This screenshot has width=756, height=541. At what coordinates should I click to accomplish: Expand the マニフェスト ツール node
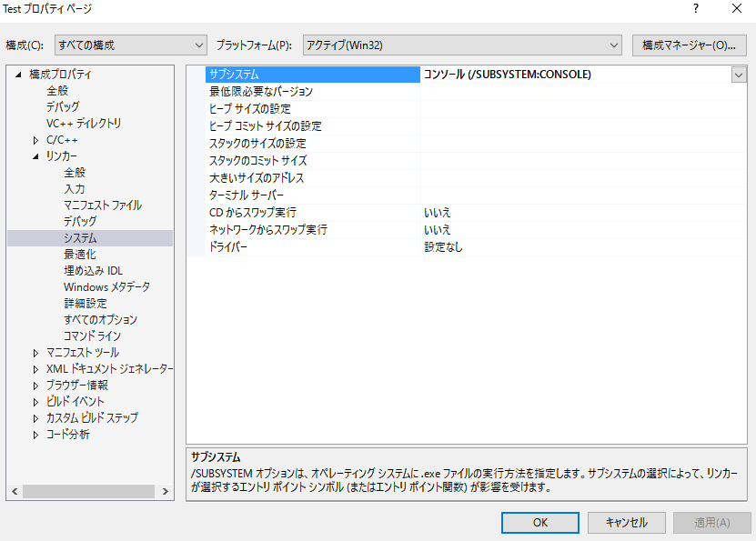point(35,353)
